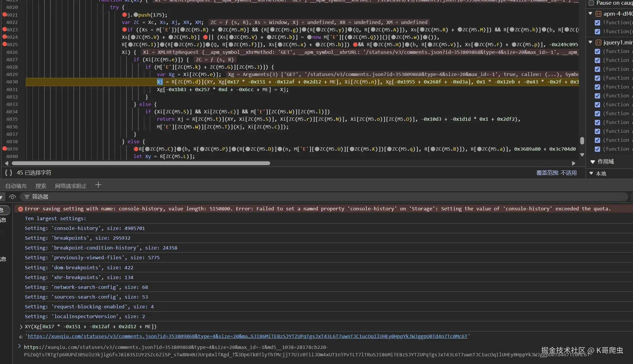Click the 覆盖范围: 不适用 coverage link
The height and width of the screenshot is (364, 633).
pos(556,173)
